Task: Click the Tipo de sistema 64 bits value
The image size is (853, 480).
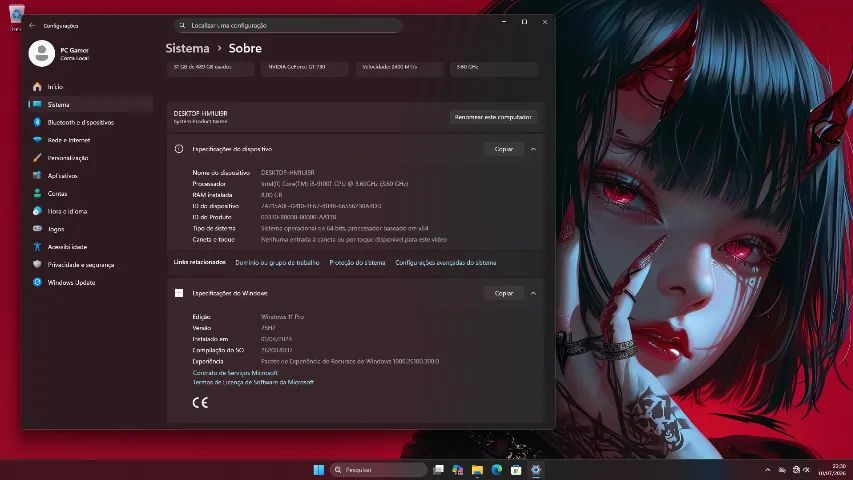Action: pos(344,229)
